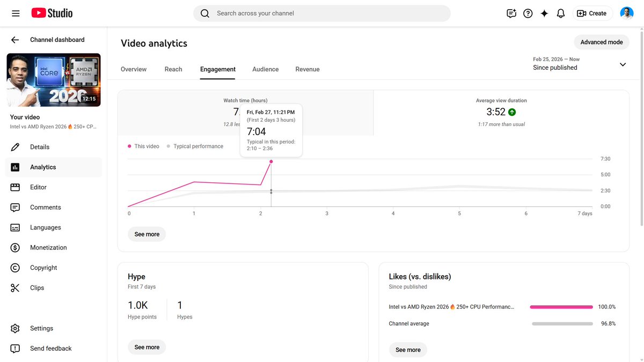Click See more in the Likes card

[x=408, y=350]
